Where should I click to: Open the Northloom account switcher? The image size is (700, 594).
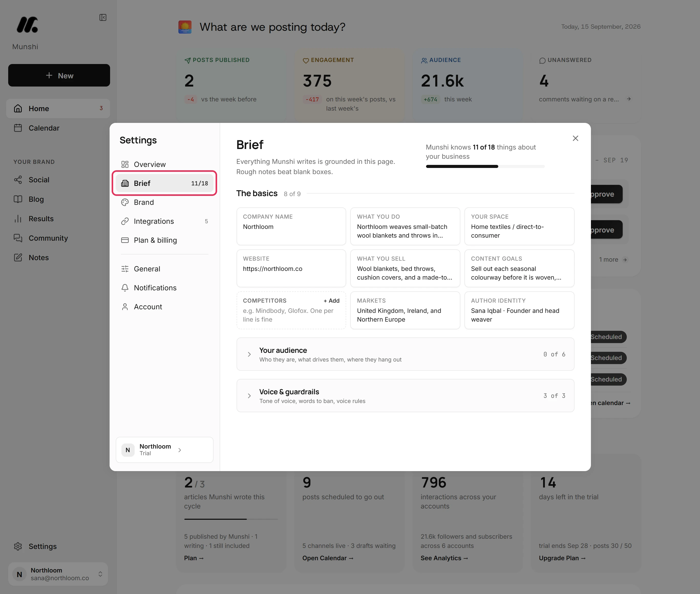[x=58, y=574]
